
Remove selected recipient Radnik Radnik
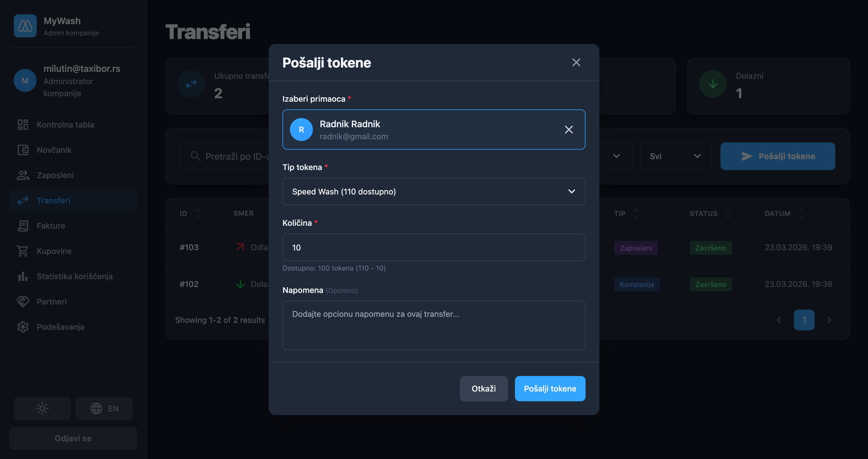click(568, 130)
